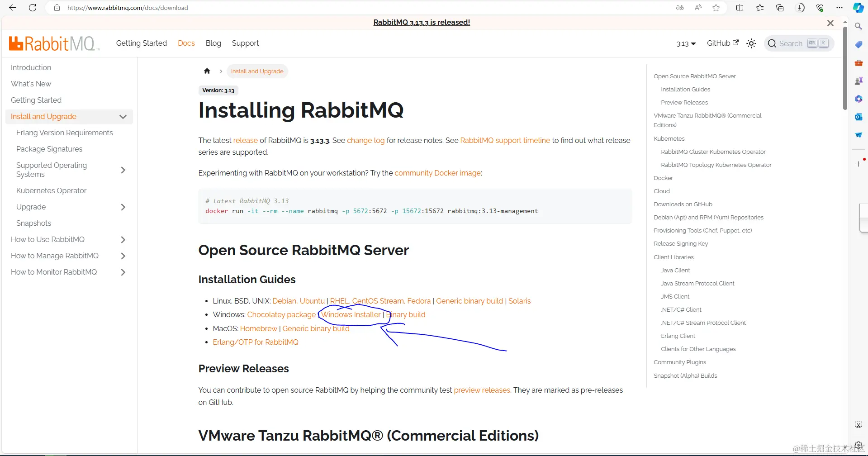The image size is (868, 456).
Task: Open Microsoft 365 in sidebar
Action: [858, 99]
